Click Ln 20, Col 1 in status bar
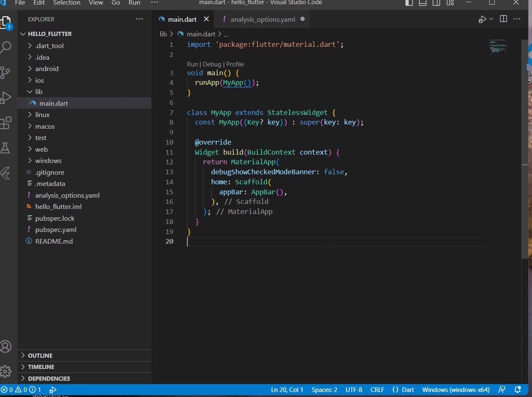This screenshot has width=532, height=397. 287,390
